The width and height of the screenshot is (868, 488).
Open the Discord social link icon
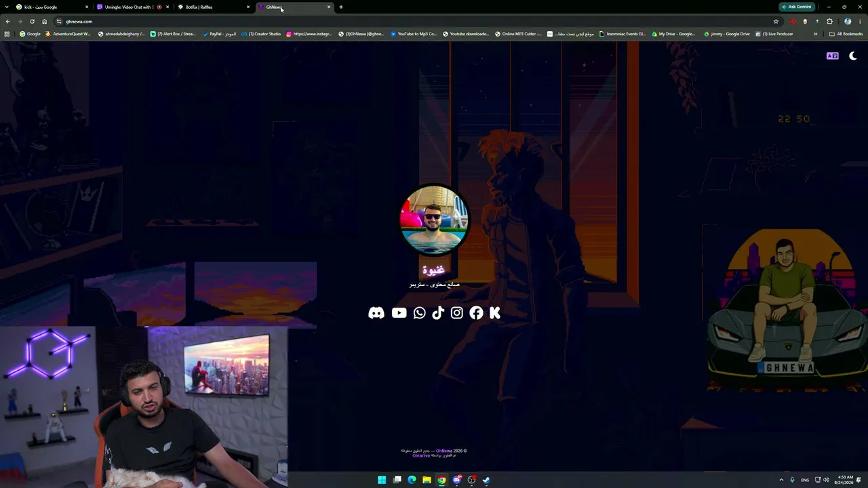pos(376,312)
